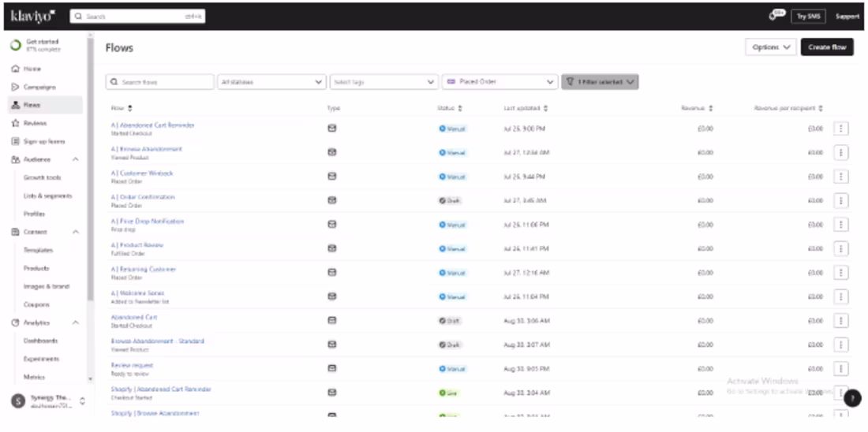Open Profiles under Audience
Screen dimensions: 868x432
34,214
